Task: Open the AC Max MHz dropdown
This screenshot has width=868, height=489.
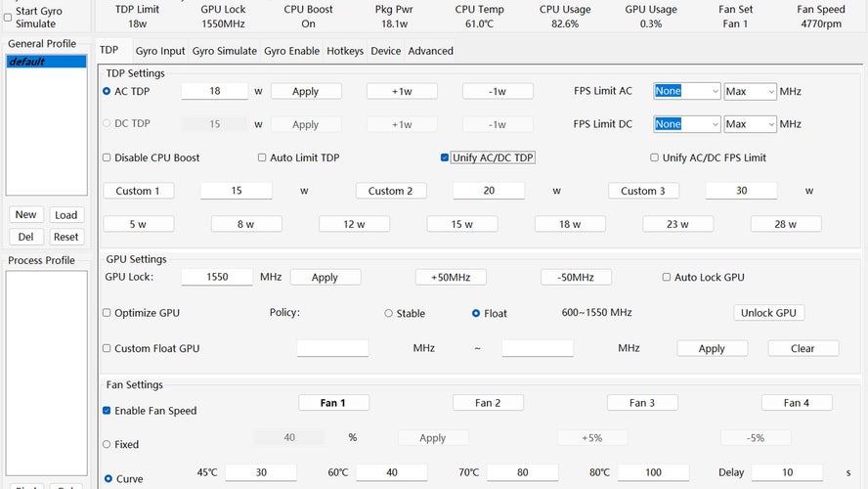Action: click(x=750, y=91)
